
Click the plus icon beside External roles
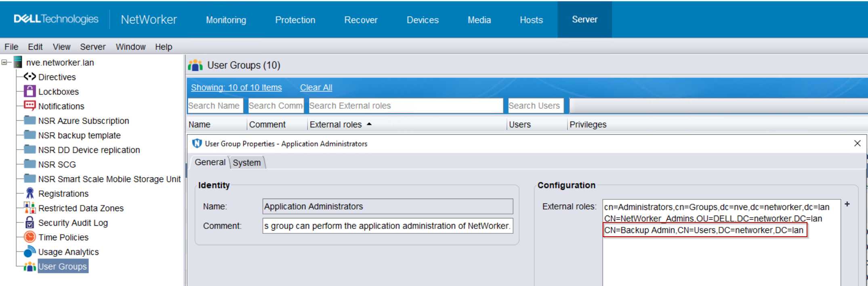847,204
